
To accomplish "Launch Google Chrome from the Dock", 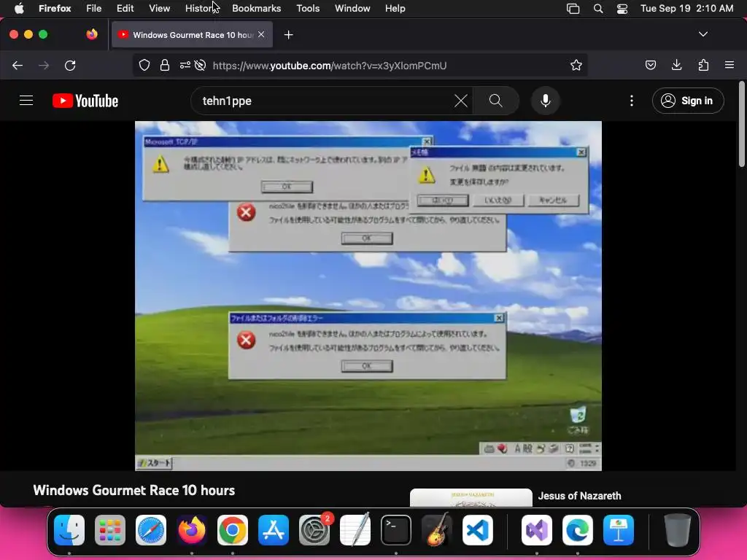I will (233, 530).
